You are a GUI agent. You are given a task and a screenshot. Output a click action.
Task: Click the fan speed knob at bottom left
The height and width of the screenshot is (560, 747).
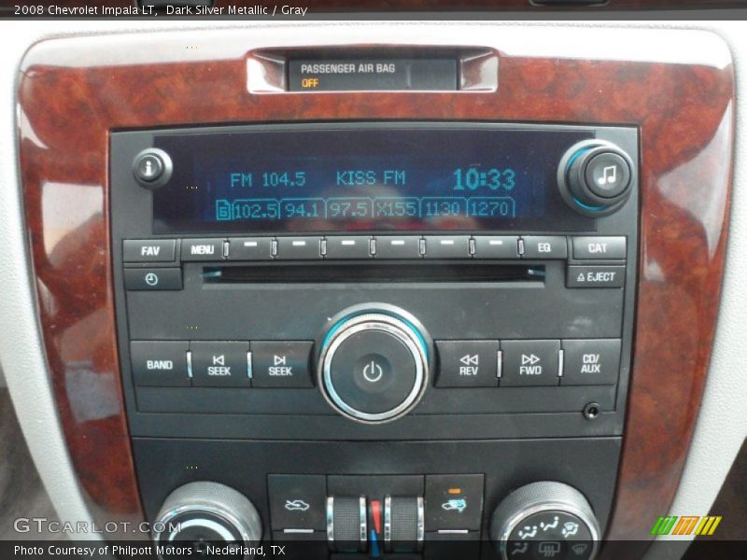coord(207,521)
